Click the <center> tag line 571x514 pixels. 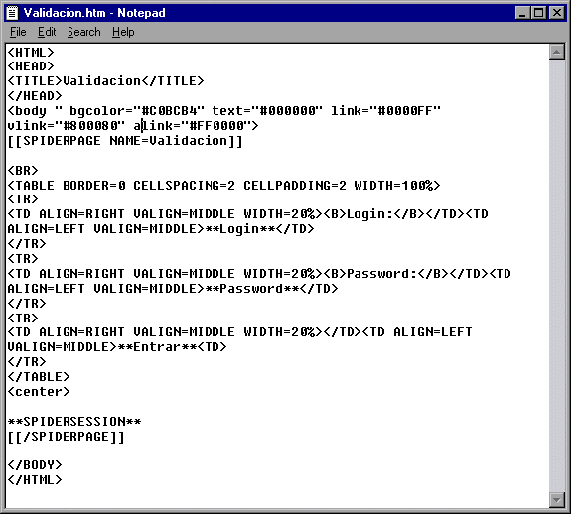click(39, 392)
